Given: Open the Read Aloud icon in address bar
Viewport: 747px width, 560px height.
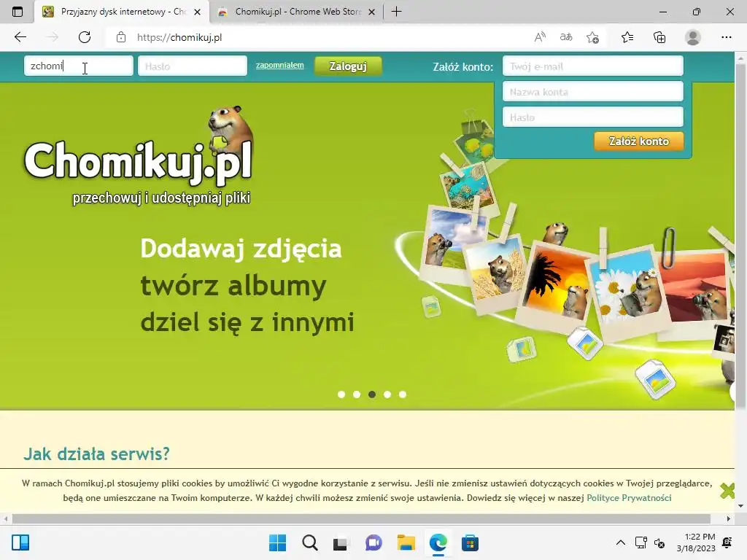Looking at the screenshot, I should 540,37.
